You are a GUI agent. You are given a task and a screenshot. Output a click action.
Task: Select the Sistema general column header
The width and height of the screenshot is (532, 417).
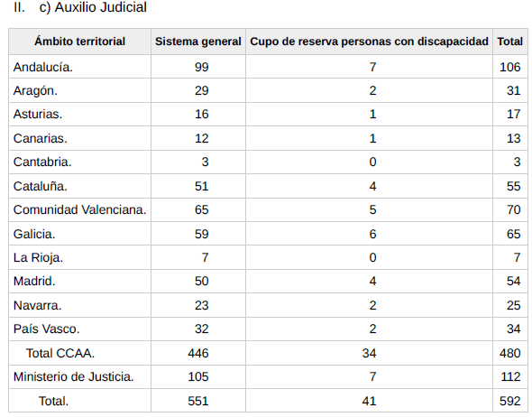198,42
